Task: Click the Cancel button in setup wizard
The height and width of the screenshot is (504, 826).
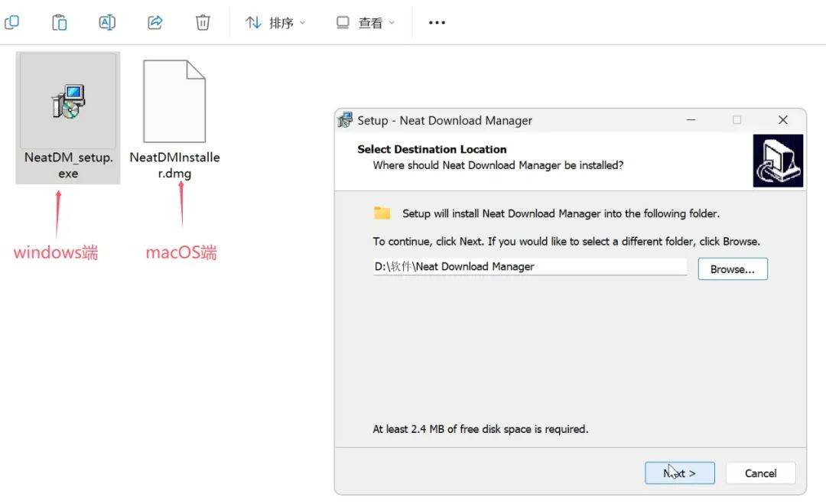Action: click(760, 473)
